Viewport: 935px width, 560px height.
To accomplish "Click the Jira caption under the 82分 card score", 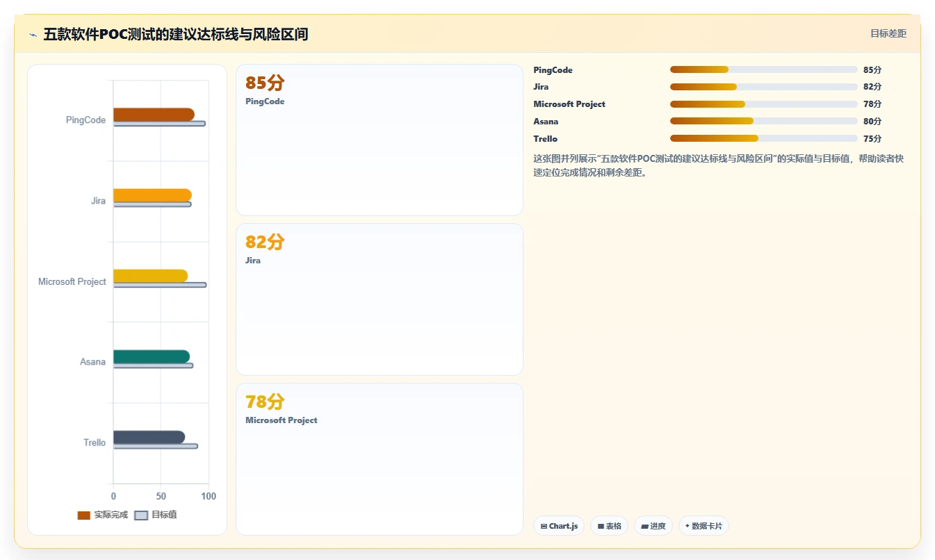I will pos(253,261).
